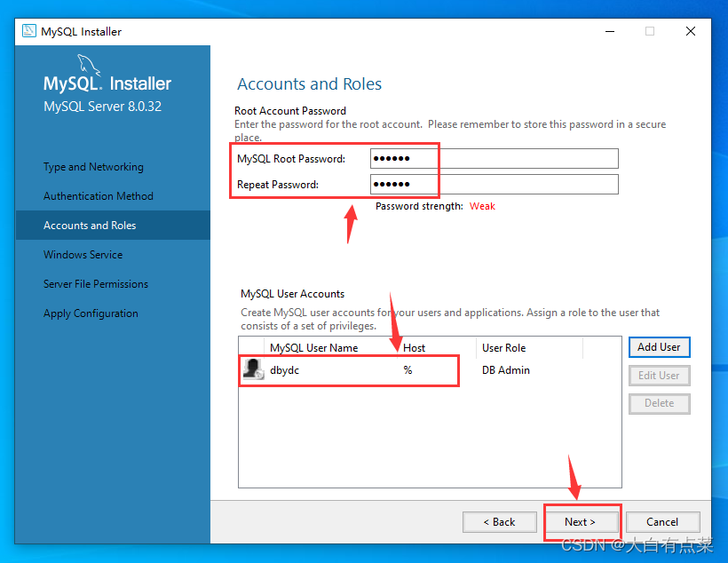Open the Type and Networking step

coord(93,167)
